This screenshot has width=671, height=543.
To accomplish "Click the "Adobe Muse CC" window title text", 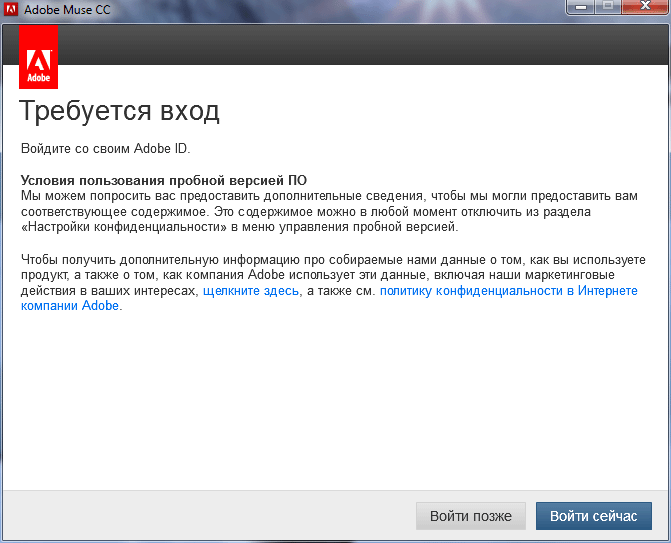I will [x=67, y=9].
